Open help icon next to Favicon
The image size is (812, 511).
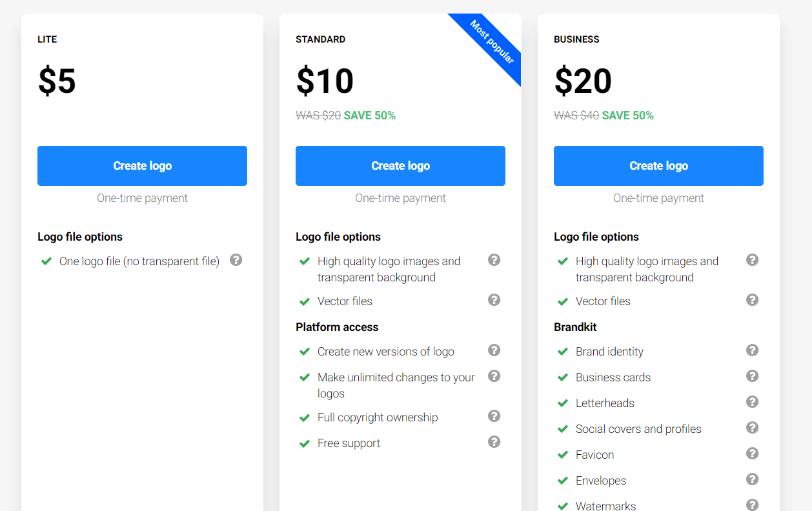click(x=753, y=454)
